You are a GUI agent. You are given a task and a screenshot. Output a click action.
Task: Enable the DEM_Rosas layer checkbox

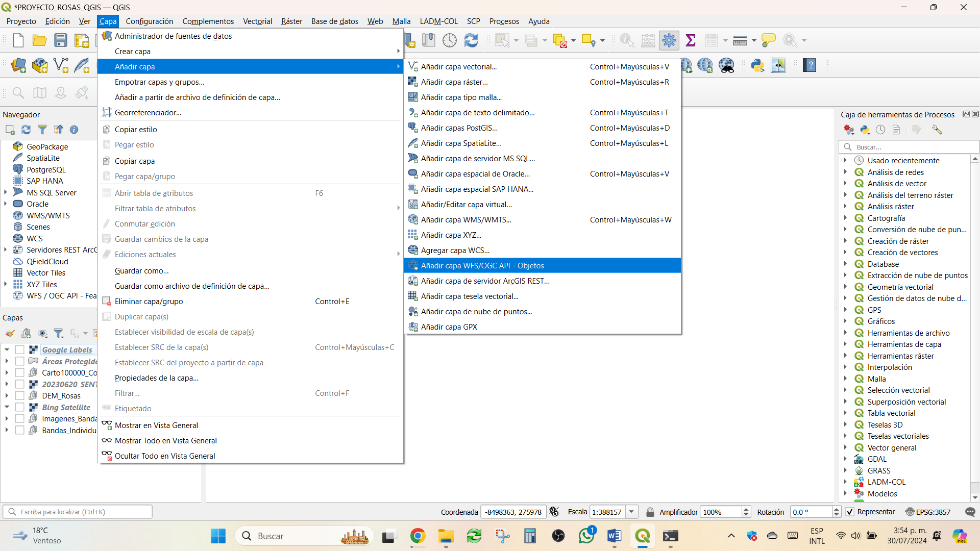pos(20,396)
